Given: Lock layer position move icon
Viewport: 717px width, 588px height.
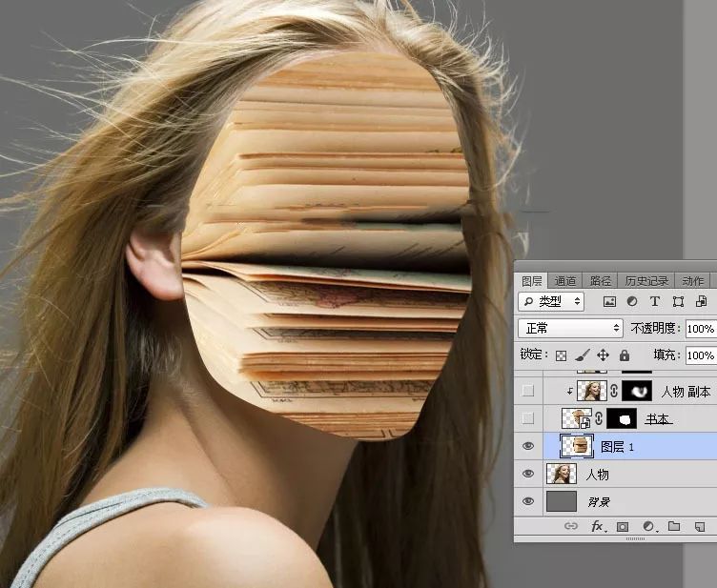Looking at the screenshot, I should (604, 355).
